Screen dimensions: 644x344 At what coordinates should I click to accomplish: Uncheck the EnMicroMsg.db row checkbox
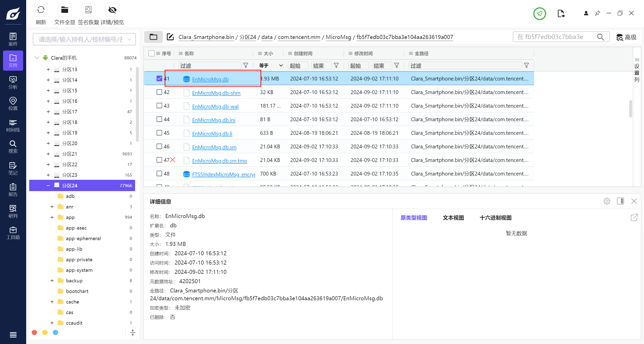(x=159, y=78)
